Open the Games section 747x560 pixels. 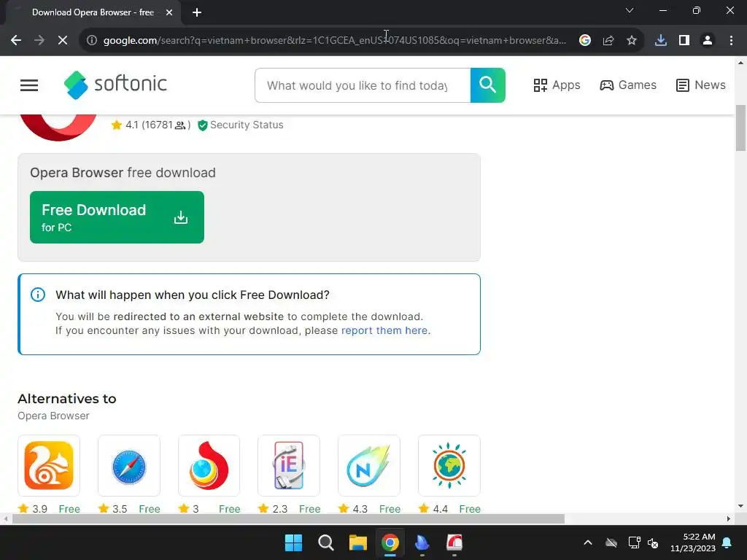628,85
